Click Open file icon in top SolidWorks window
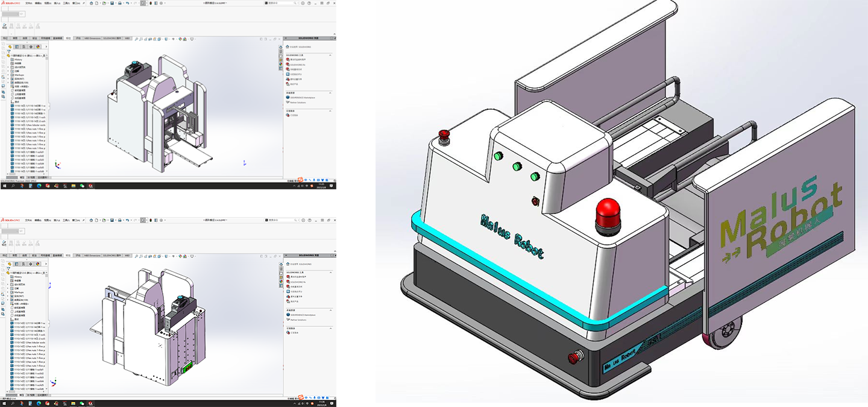The image size is (868, 407). tap(104, 3)
